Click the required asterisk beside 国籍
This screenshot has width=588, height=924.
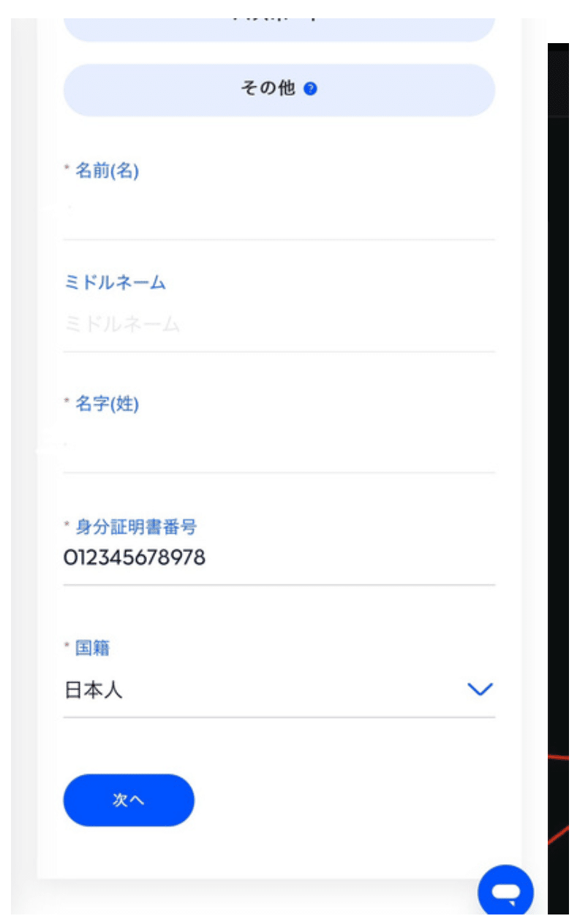[67, 645]
